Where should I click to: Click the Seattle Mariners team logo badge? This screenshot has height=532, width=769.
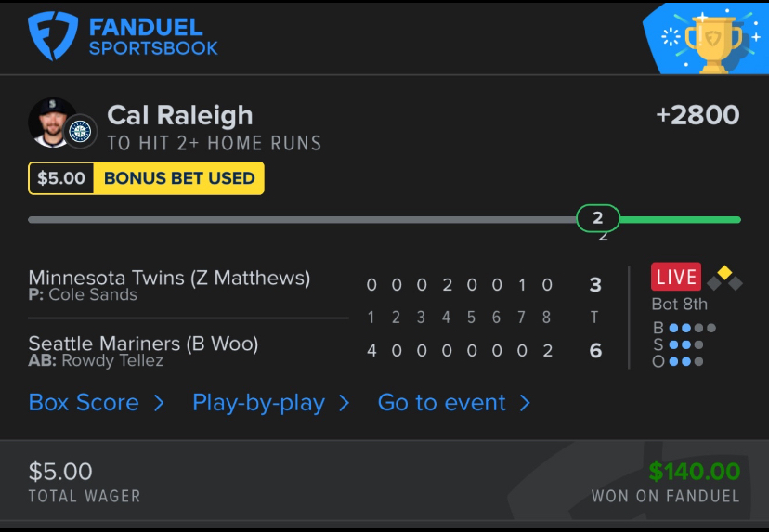click(81, 131)
